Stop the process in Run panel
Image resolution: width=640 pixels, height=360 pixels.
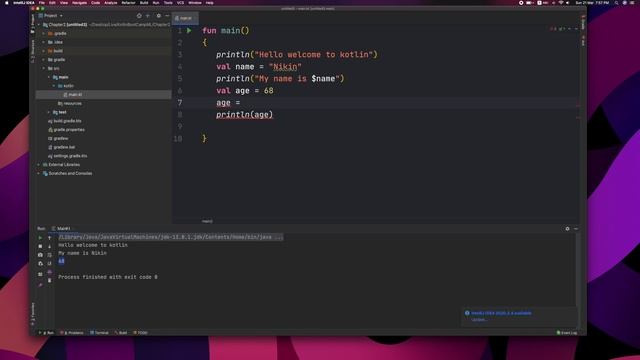click(x=40, y=246)
